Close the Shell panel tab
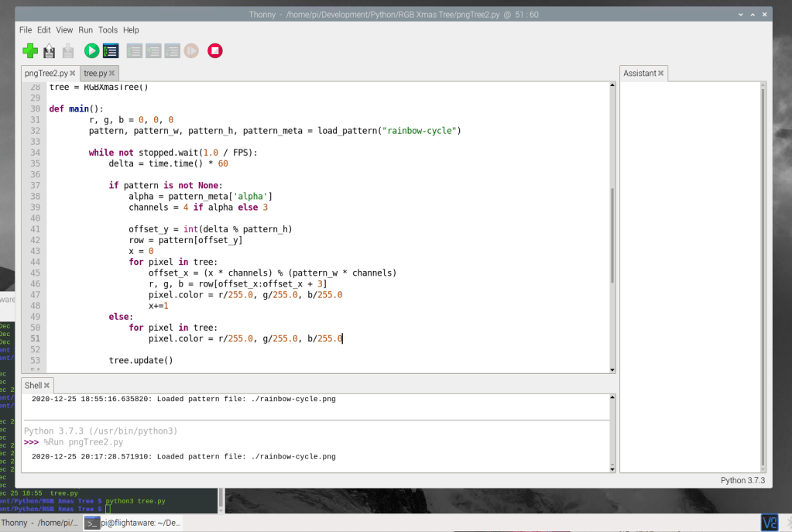792x532 pixels. (x=46, y=386)
